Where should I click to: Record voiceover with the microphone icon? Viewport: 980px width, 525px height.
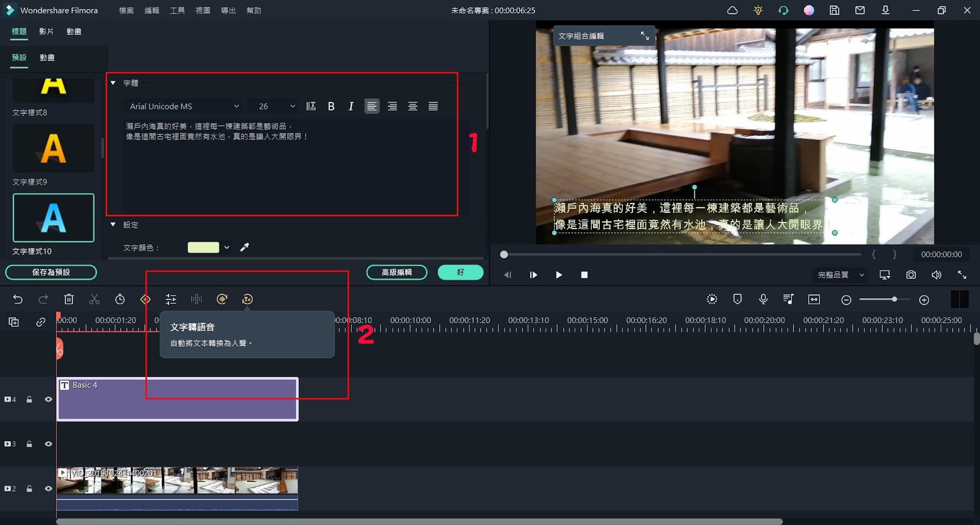(763, 299)
